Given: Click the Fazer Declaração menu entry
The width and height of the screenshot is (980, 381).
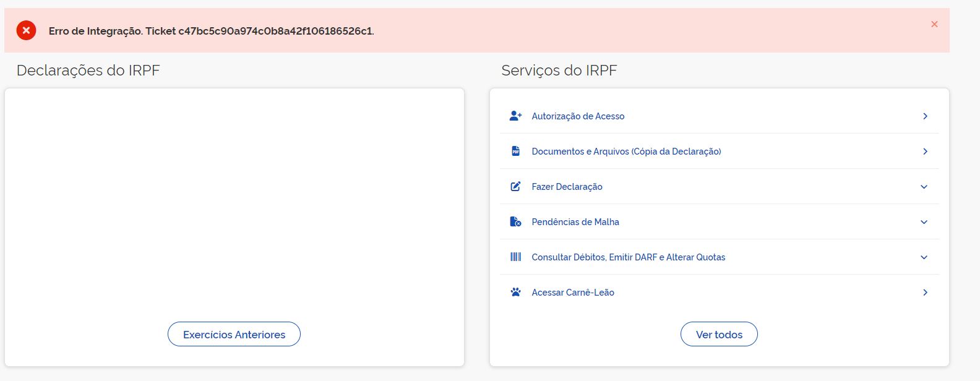Looking at the screenshot, I should click(x=567, y=187).
